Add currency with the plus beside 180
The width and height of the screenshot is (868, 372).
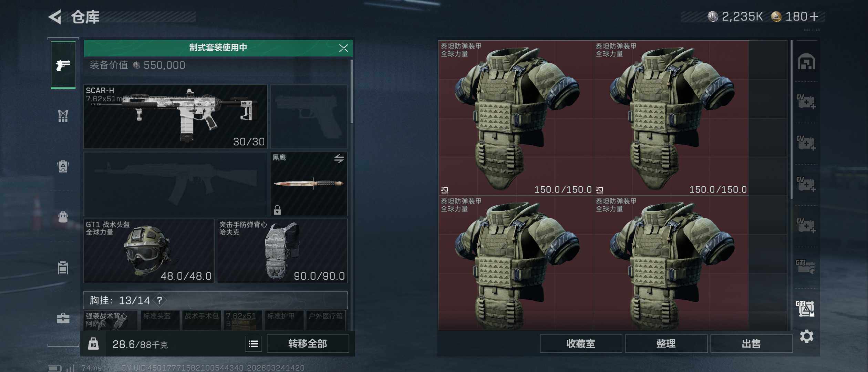(814, 17)
